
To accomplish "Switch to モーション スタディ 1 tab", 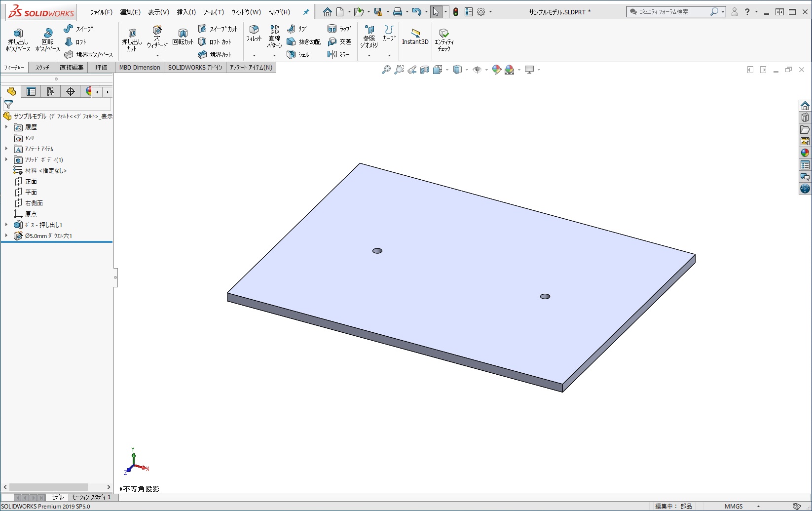I will point(91,497).
